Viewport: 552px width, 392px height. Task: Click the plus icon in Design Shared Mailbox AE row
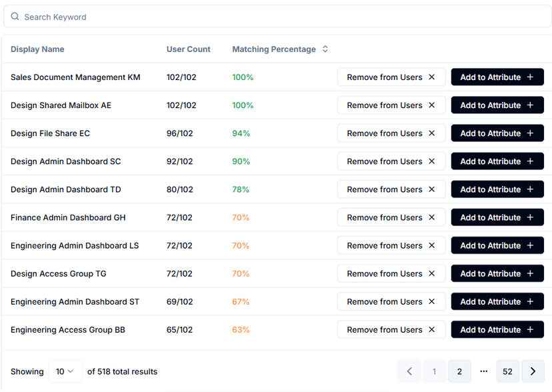coord(531,105)
